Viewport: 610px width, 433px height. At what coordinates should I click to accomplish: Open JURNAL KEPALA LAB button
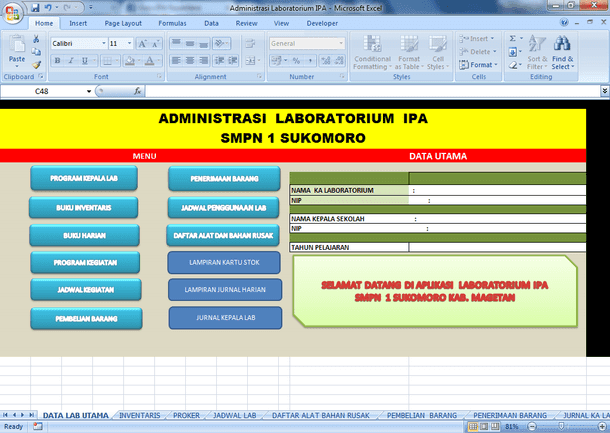coord(225,318)
